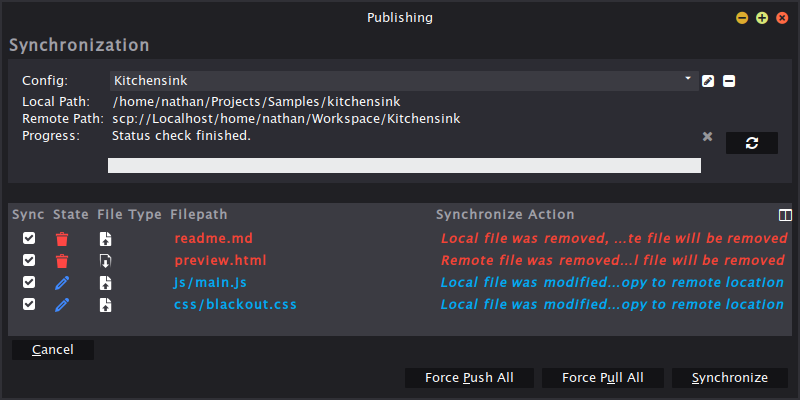Toggle sync checkbox for css/blackout.css

tap(29, 304)
